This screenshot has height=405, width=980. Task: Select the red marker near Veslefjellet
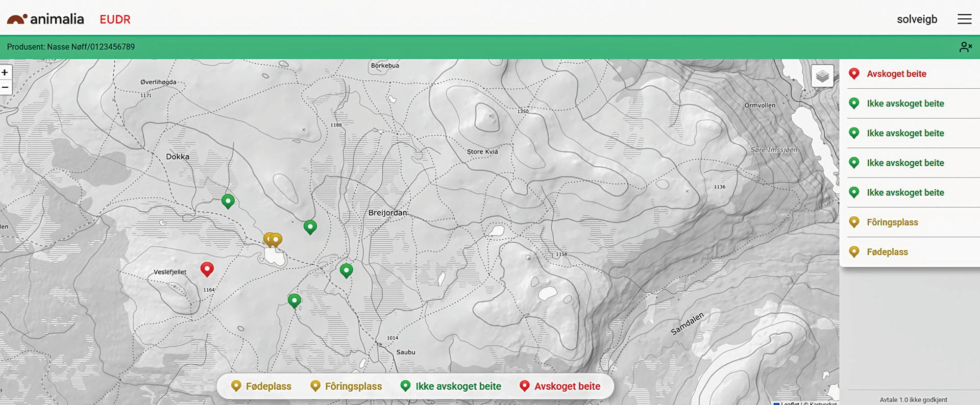[x=207, y=268]
